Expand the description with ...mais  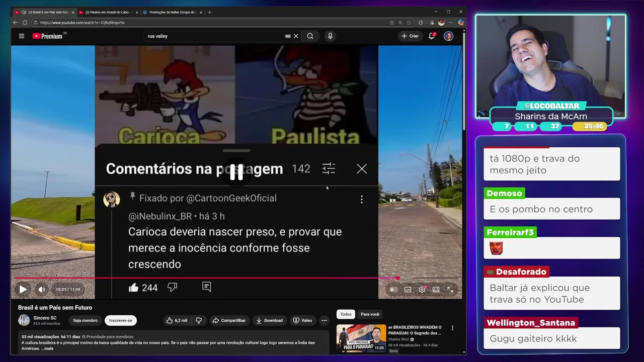pos(48,348)
